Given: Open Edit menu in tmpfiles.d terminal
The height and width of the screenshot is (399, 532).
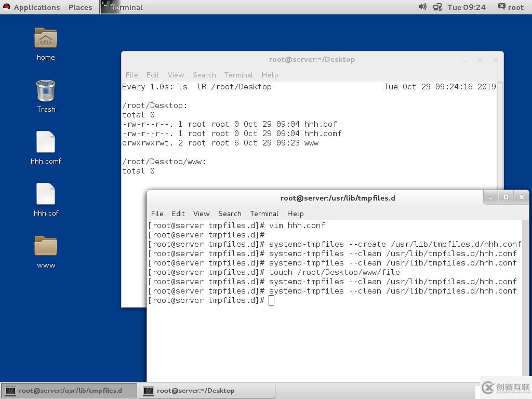Looking at the screenshot, I should 178,214.
